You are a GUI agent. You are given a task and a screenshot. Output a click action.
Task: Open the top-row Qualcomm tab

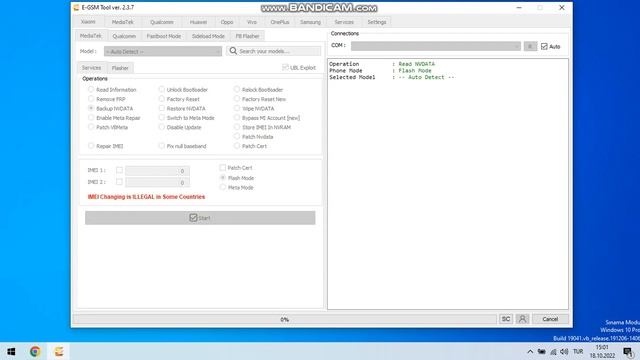162,22
